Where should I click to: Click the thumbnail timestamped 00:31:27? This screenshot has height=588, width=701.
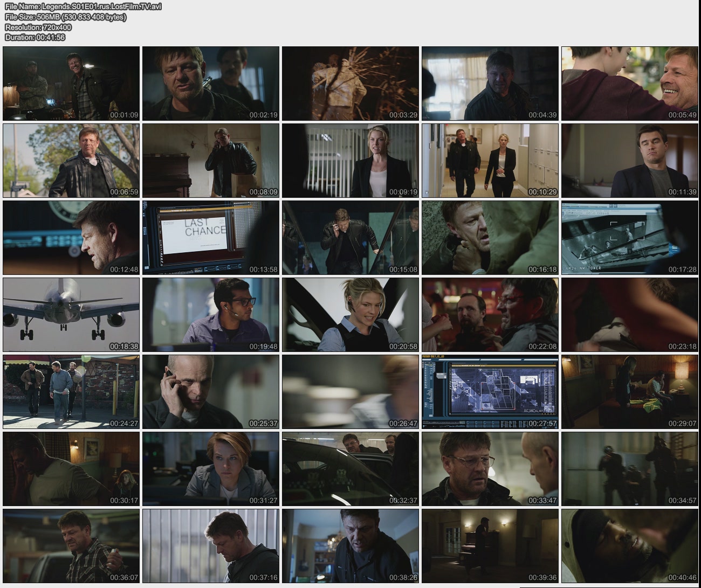click(x=211, y=469)
